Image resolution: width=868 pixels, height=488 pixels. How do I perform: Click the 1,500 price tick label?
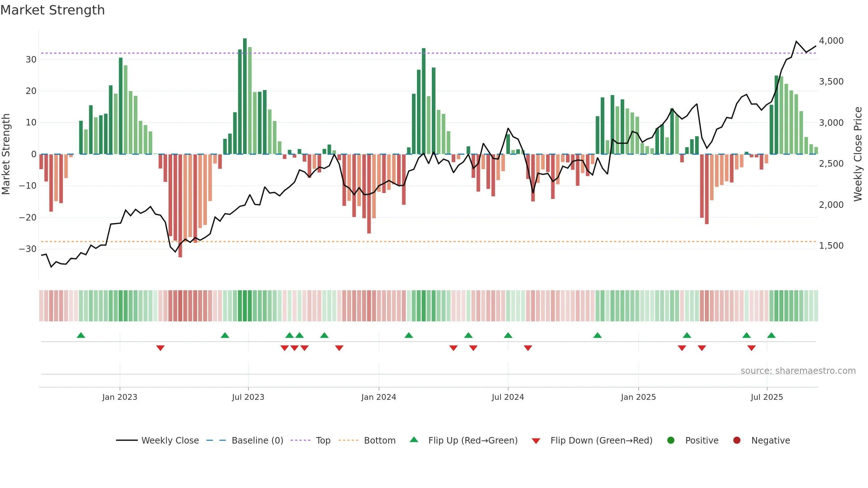[831, 246]
